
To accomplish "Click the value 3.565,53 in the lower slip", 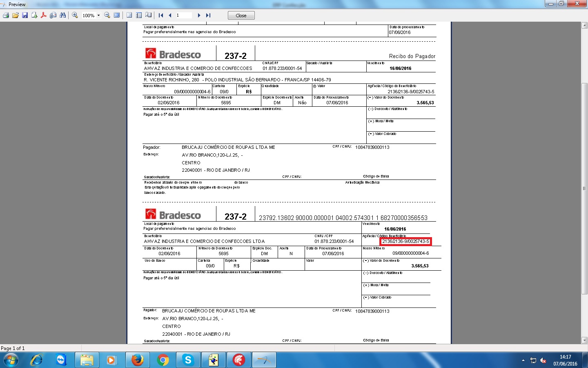I will 420,266.
